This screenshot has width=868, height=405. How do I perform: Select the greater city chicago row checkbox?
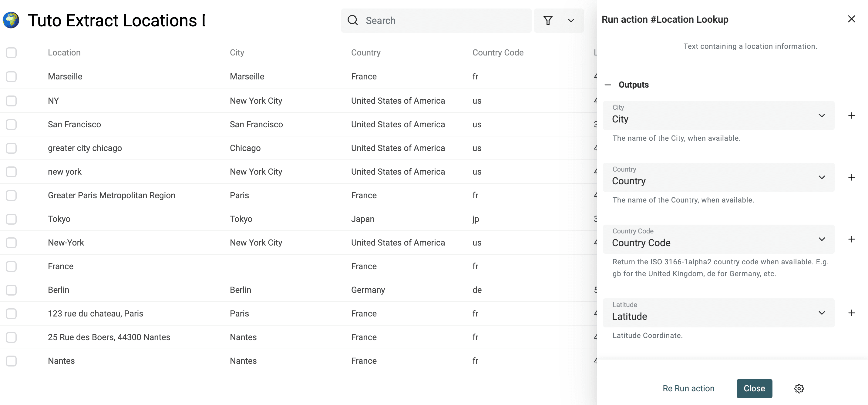11,148
